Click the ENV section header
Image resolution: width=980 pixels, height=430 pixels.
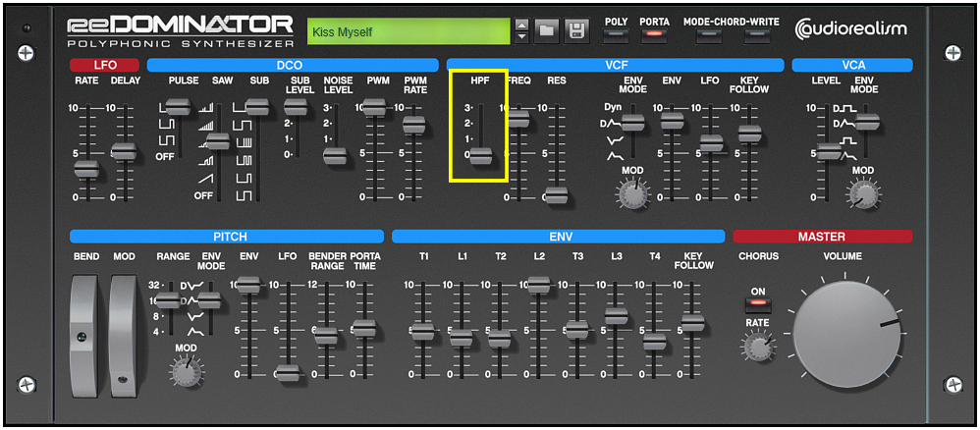(560, 237)
